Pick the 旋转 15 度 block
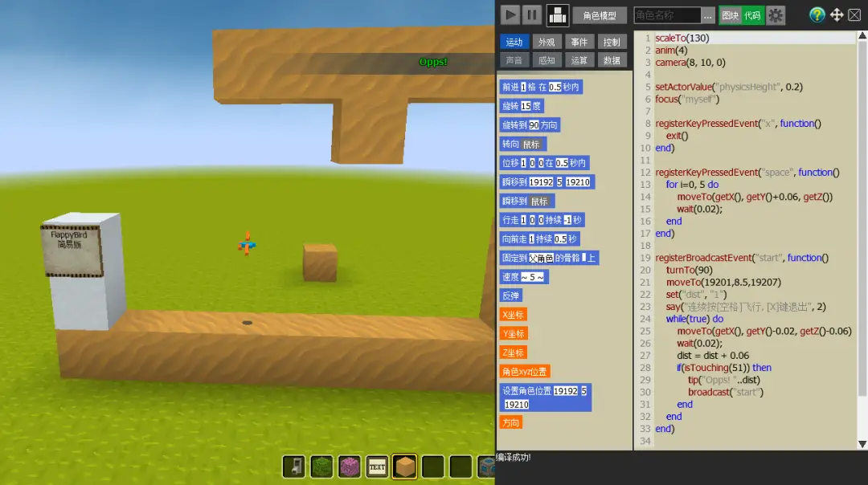 click(522, 106)
